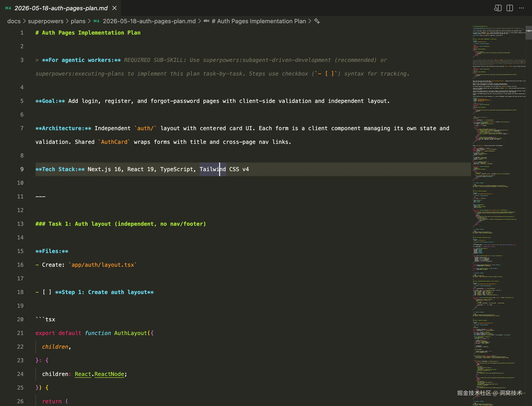
Task: Click '**Step 1: Create auth layout**' text
Action: [x=104, y=292]
